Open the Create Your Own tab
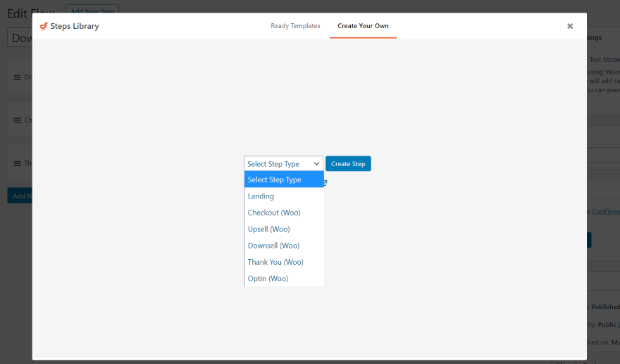The height and width of the screenshot is (364, 620). click(x=363, y=25)
